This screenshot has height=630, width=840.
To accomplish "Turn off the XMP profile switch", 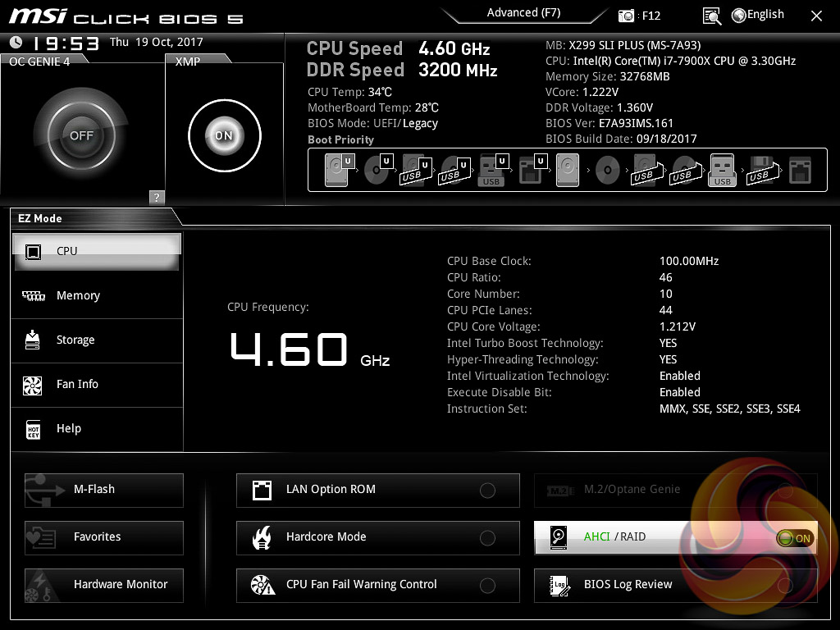I will (x=224, y=135).
